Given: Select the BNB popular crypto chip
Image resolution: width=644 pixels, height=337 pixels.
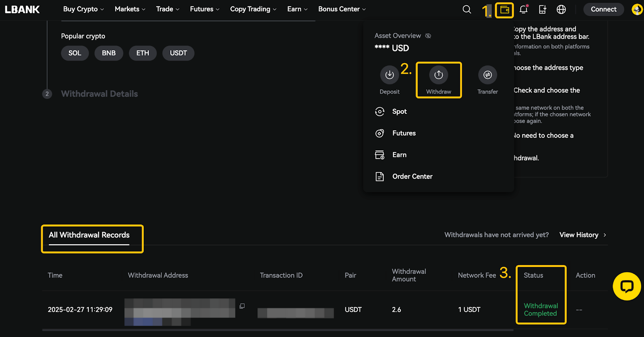Looking at the screenshot, I should [x=109, y=53].
